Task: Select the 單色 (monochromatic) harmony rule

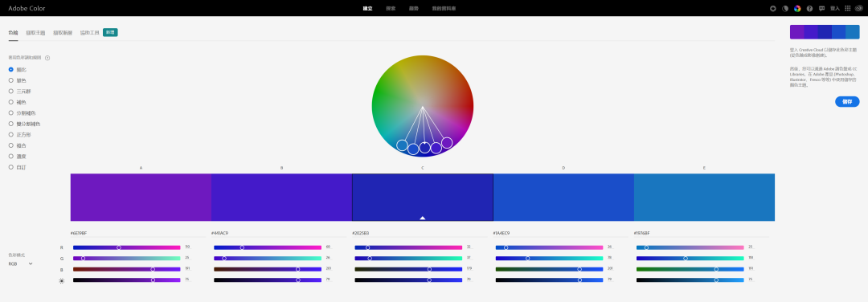Action: tap(17, 80)
